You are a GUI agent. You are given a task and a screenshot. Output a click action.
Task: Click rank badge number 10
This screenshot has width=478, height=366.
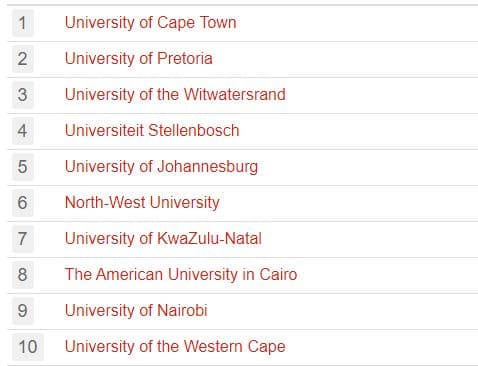click(x=28, y=347)
